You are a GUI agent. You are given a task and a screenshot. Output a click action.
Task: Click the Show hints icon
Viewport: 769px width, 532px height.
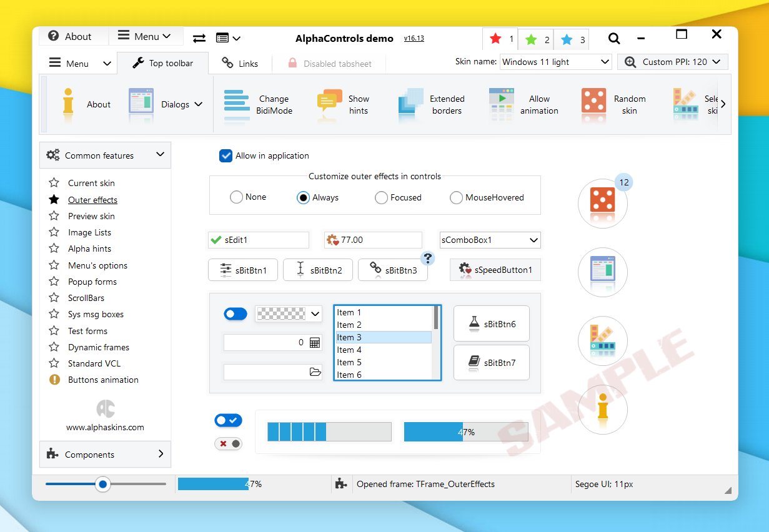[329, 104]
